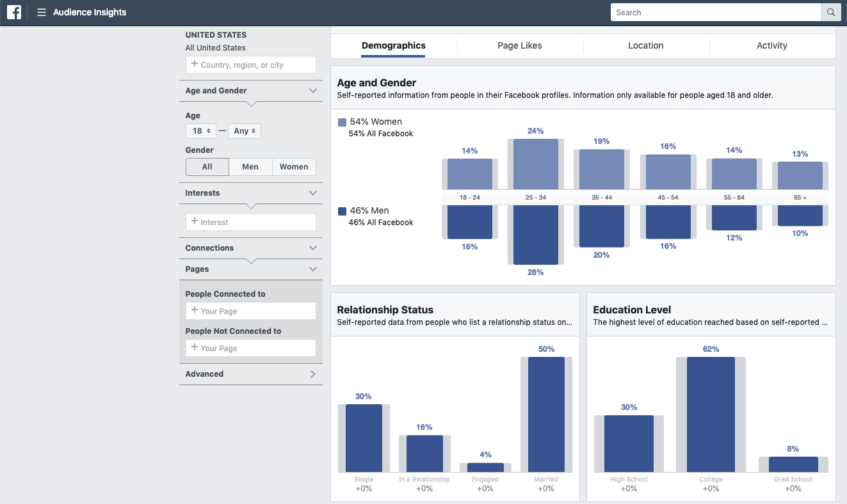Click the search magnifier button
Viewport: 847px width, 504px height.
click(x=830, y=12)
